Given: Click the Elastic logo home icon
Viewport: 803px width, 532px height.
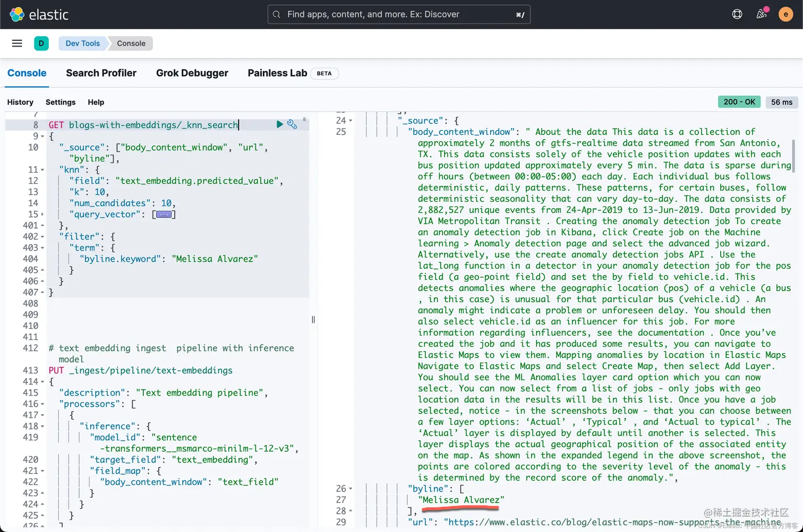Looking at the screenshot, I should tap(17, 14).
